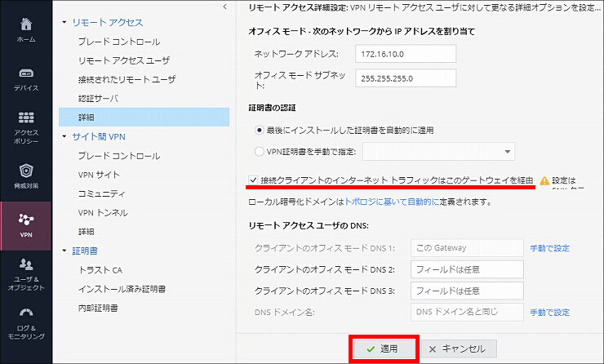Screen dimensions: 604x364
Task: Open インストール済み証明書 menu item
Action: (122, 289)
